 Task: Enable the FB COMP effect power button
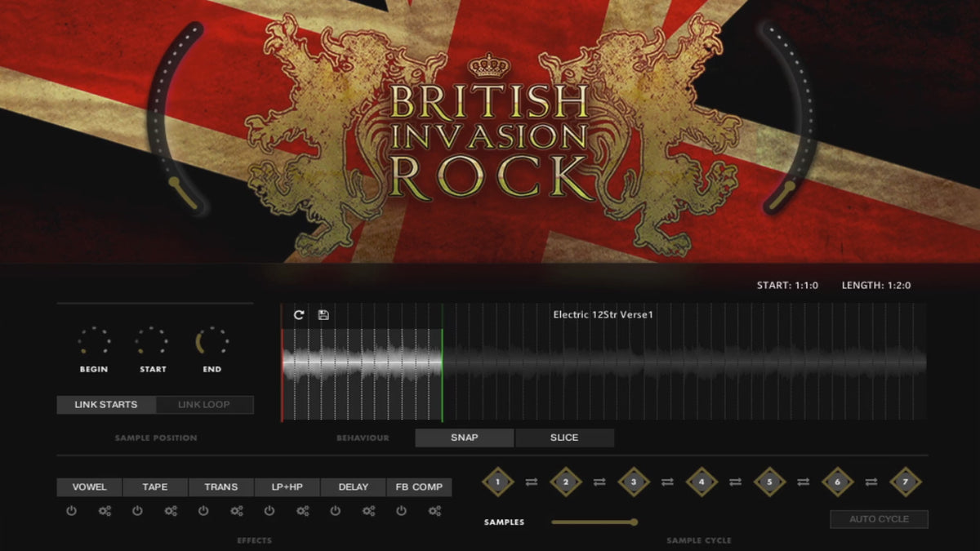[401, 511]
